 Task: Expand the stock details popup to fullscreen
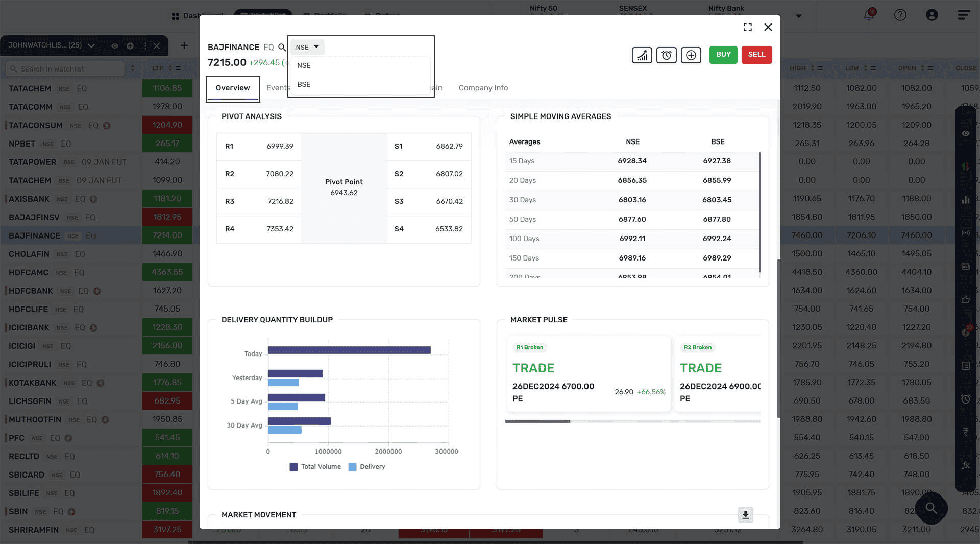748,27
